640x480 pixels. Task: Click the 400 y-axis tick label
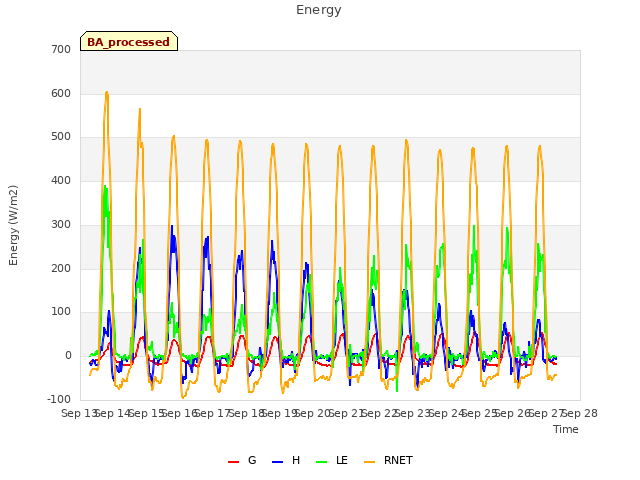pyautogui.click(x=61, y=180)
